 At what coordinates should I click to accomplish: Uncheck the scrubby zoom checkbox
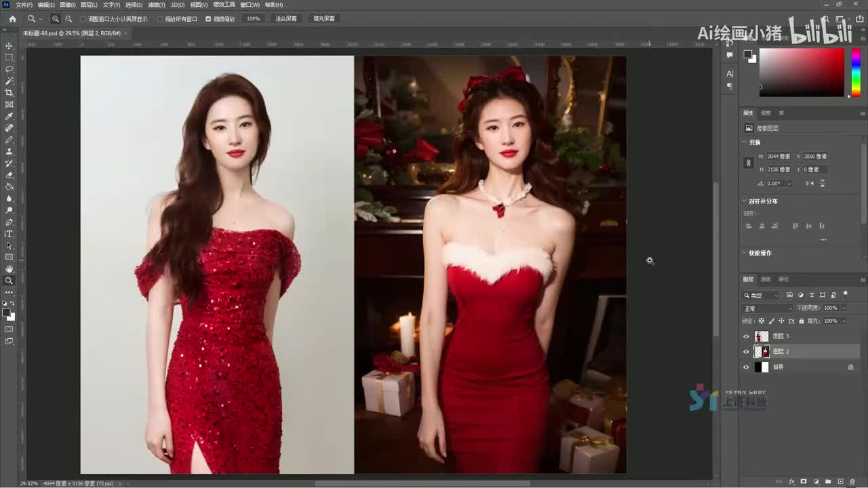coord(208,19)
